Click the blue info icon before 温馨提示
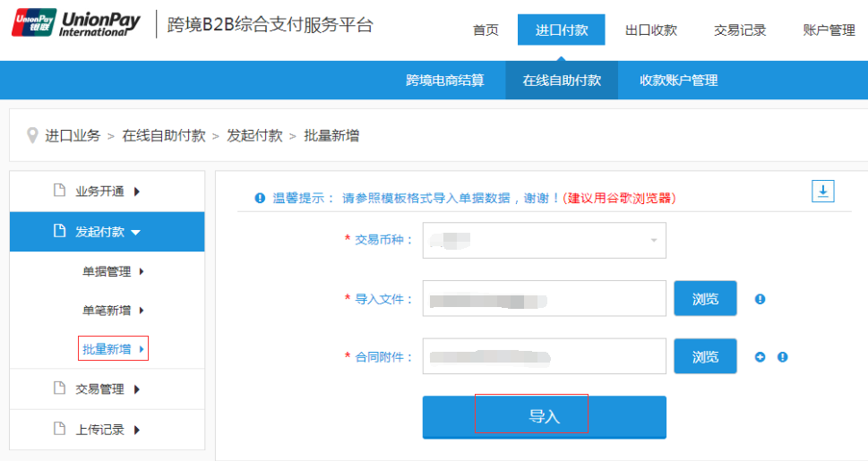 click(260, 198)
